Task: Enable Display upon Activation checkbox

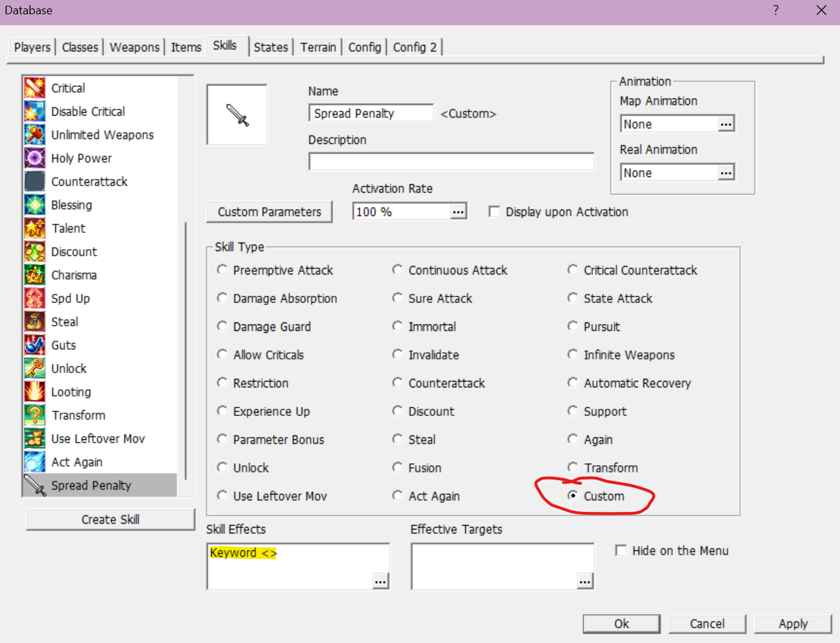Action: click(x=495, y=212)
